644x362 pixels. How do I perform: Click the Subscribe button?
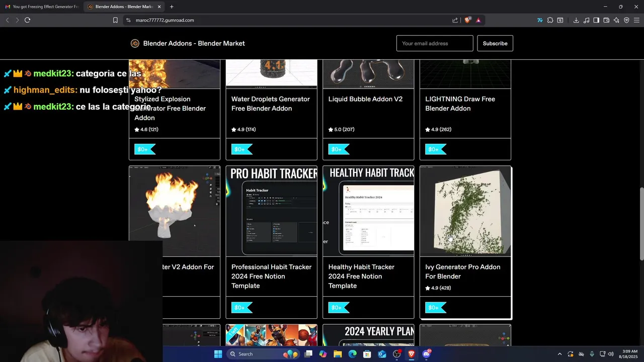495,43
